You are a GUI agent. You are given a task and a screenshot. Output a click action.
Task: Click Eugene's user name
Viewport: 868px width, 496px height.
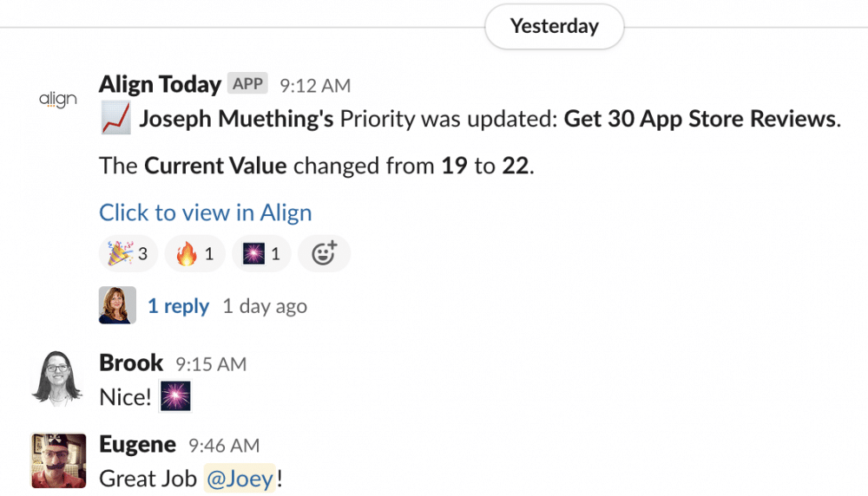(138, 445)
